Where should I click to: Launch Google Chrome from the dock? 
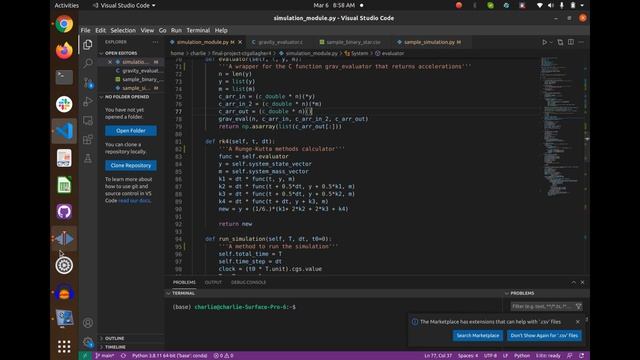(64, 24)
